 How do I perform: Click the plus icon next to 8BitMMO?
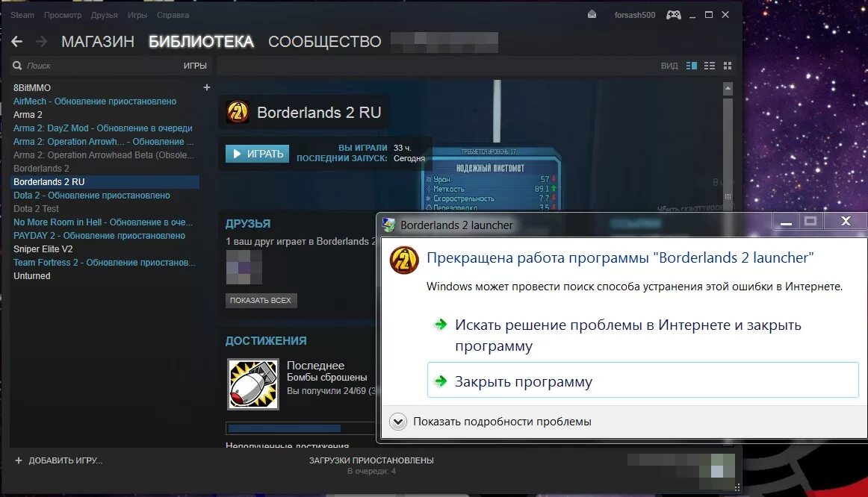click(x=206, y=87)
